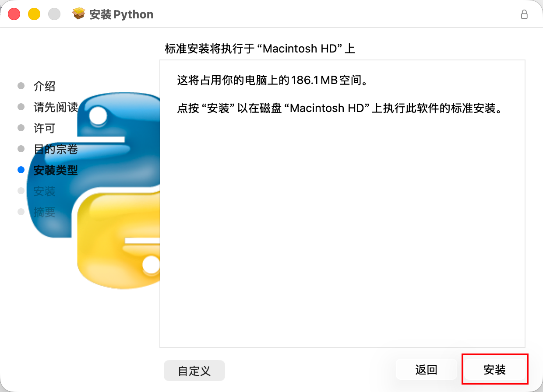The image size is (543, 392).
Task: Click the Python snake logo graphic
Action: [93, 191]
